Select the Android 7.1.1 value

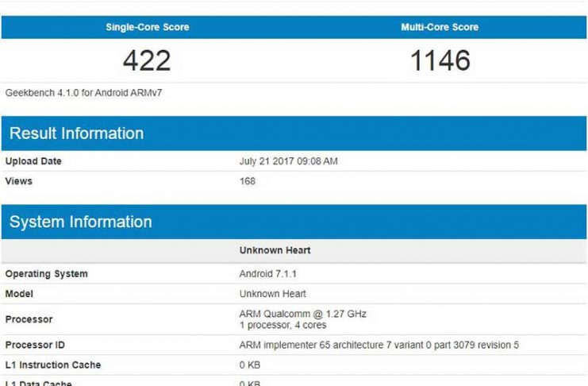[x=267, y=274]
